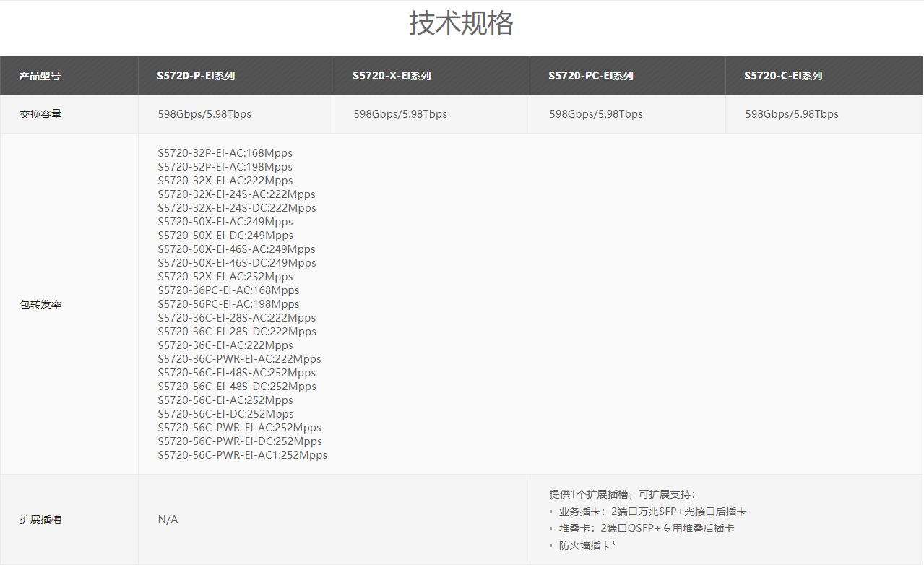The image size is (924, 565).
Task: Click the S5720-56C-PWR-EI-DC:252Mpps line
Action: point(240,441)
